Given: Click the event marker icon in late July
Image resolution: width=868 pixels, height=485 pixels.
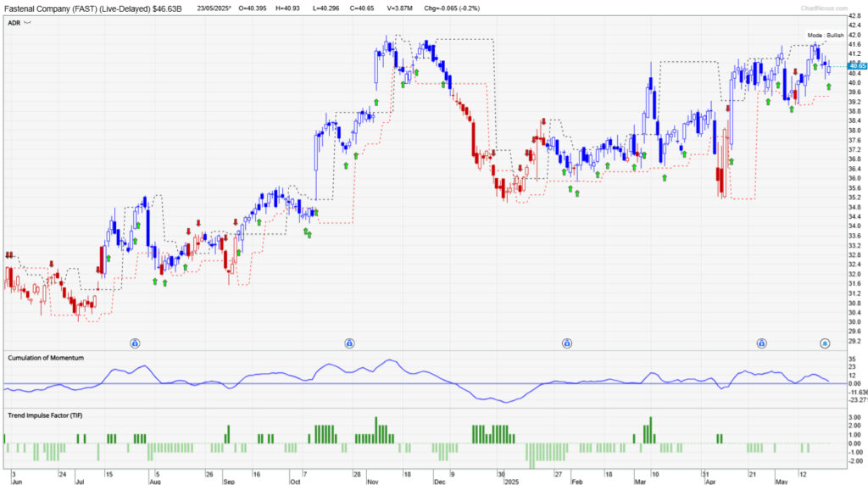Looking at the screenshot, I should (x=135, y=343).
